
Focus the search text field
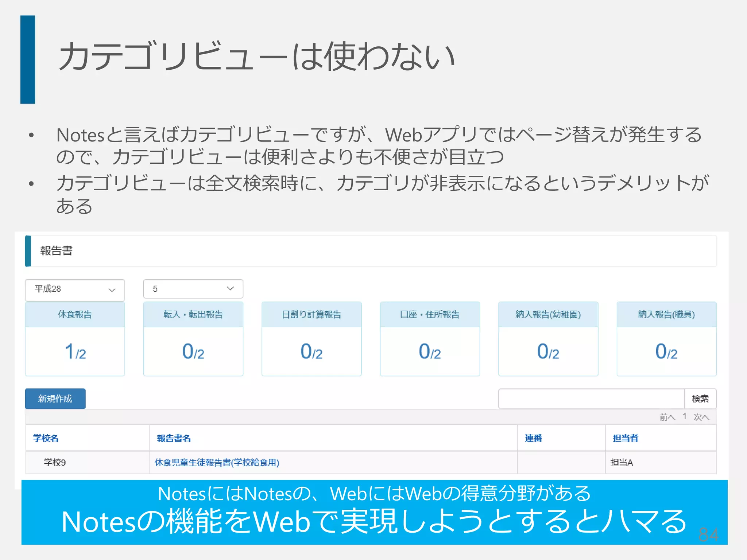pyautogui.click(x=591, y=398)
